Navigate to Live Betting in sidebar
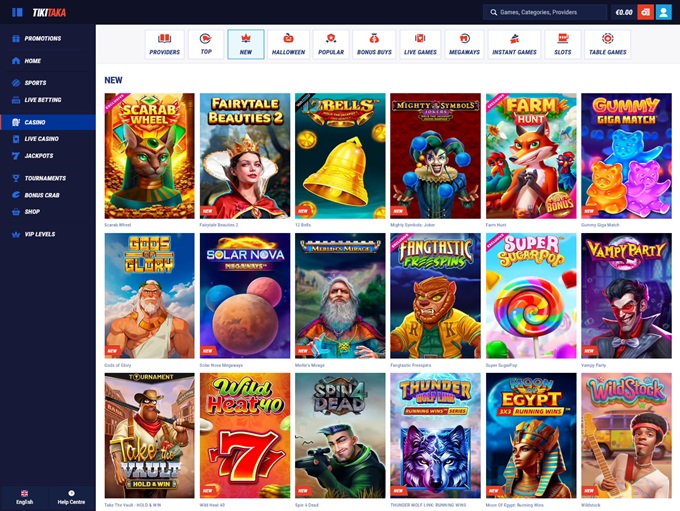Screen dimensions: 680x511 pos(42,100)
